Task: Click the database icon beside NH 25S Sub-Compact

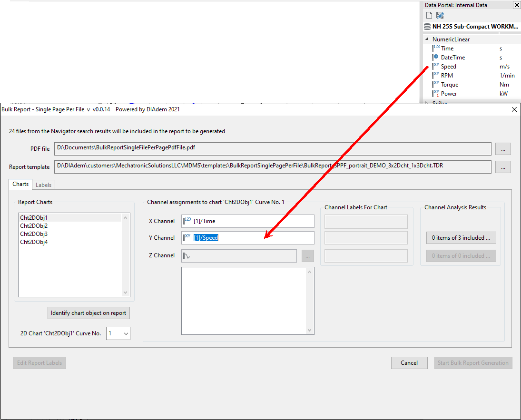Action: click(427, 27)
